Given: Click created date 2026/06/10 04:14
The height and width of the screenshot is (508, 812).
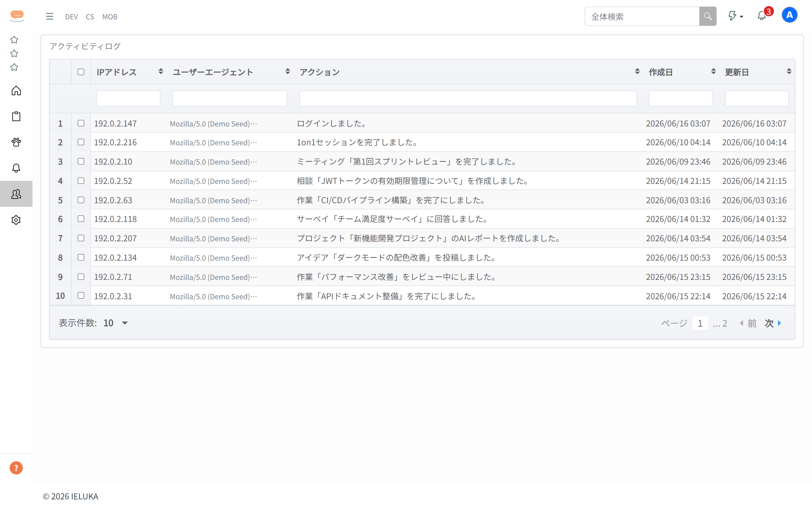Looking at the screenshot, I should pos(678,142).
